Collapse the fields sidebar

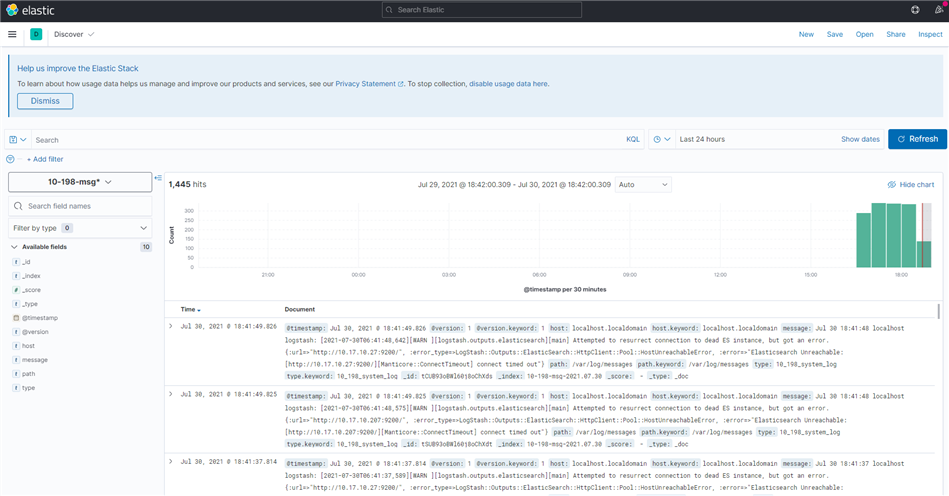(x=158, y=178)
